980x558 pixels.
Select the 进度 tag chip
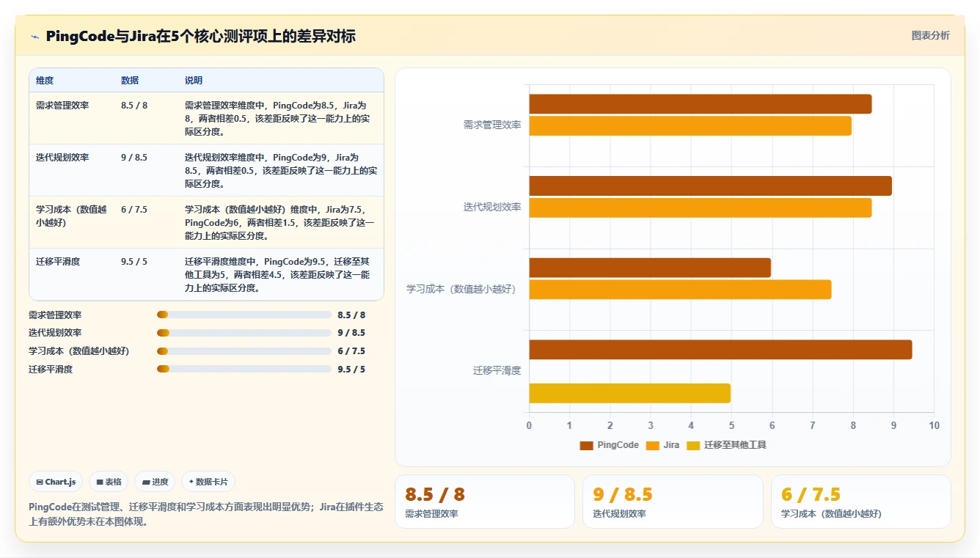point(155,482)
